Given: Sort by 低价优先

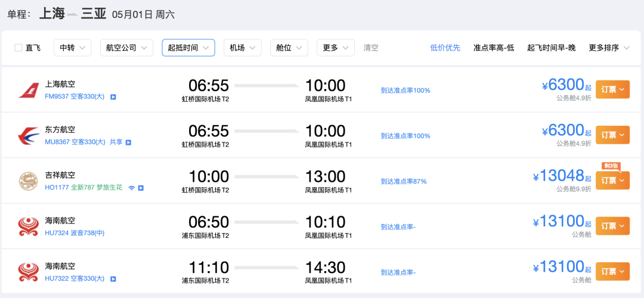Looking at the screenshot, I should tap(445, 48).
